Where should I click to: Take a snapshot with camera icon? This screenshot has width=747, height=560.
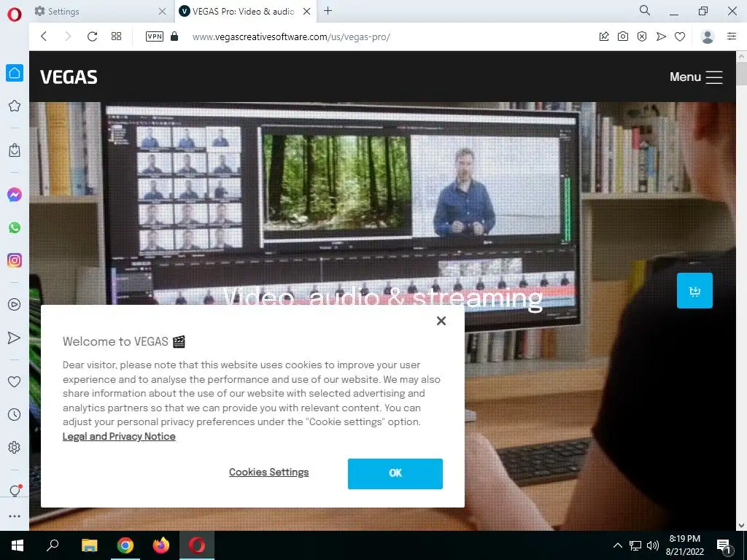click(x=623, y=36)
